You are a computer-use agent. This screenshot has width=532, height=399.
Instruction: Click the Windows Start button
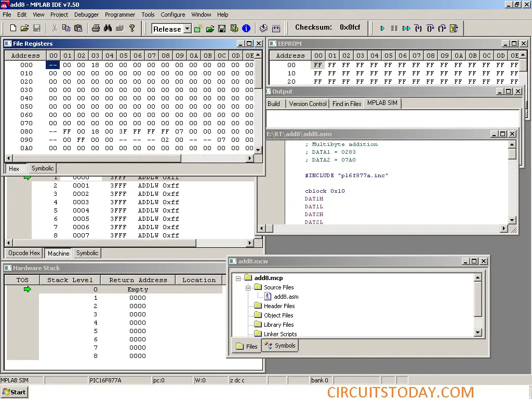point(15,392)
